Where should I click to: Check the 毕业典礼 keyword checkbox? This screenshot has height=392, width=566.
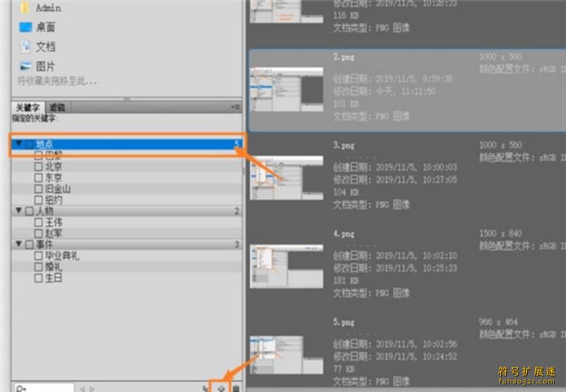click(x=38, y=256)
